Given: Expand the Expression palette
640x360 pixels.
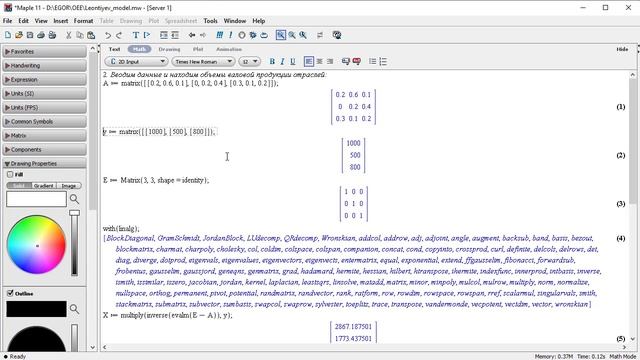Looking at the screenshot, I should click(44, 80).
